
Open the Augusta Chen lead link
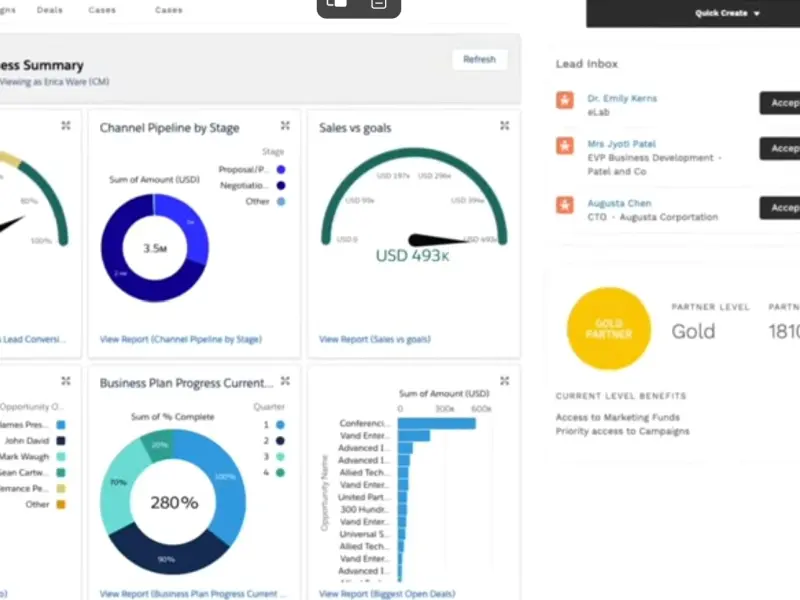[621, 204]
